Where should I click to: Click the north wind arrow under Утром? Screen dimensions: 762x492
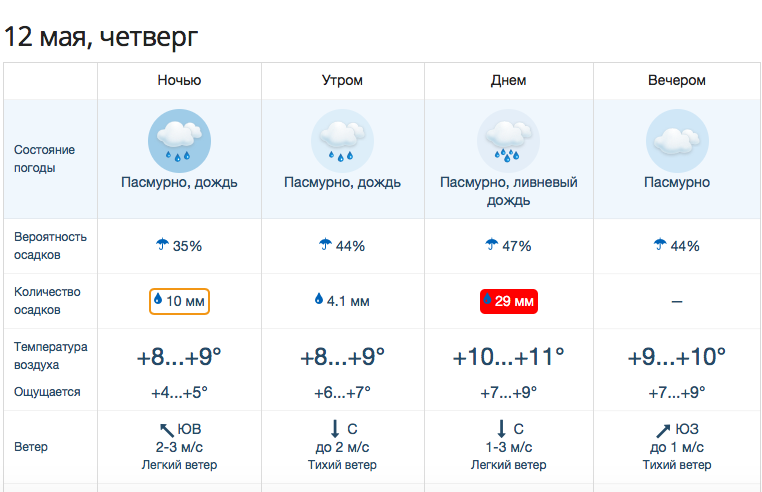click(335, 429)
